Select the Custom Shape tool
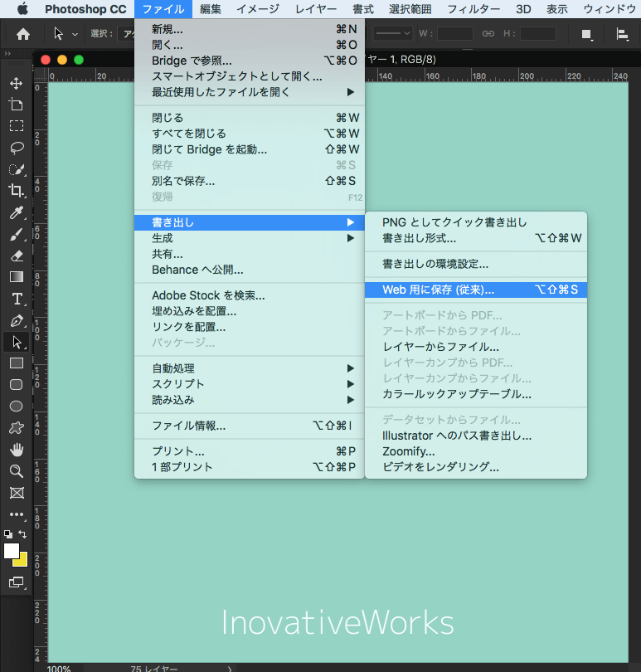This screenshot has height=672, width=641. coord(17,428)
